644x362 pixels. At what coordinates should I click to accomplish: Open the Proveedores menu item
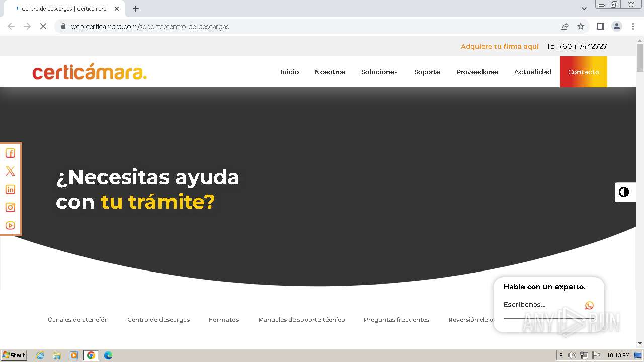(477, 72)
